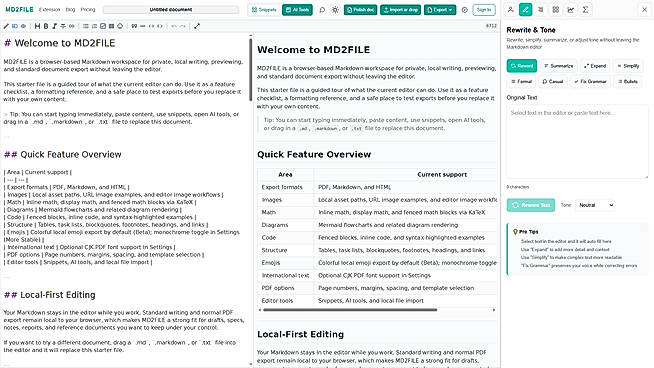Image resolution: width=654 pixels, height=368 pixels.
Task: Apply bold formatting
Action: tap(46, 26)
